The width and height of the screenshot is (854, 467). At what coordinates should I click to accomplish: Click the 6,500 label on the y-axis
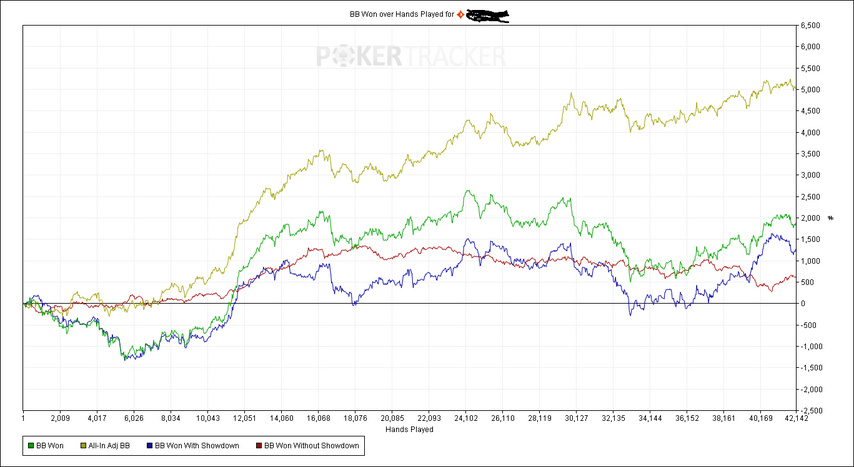tap(809, 25)
